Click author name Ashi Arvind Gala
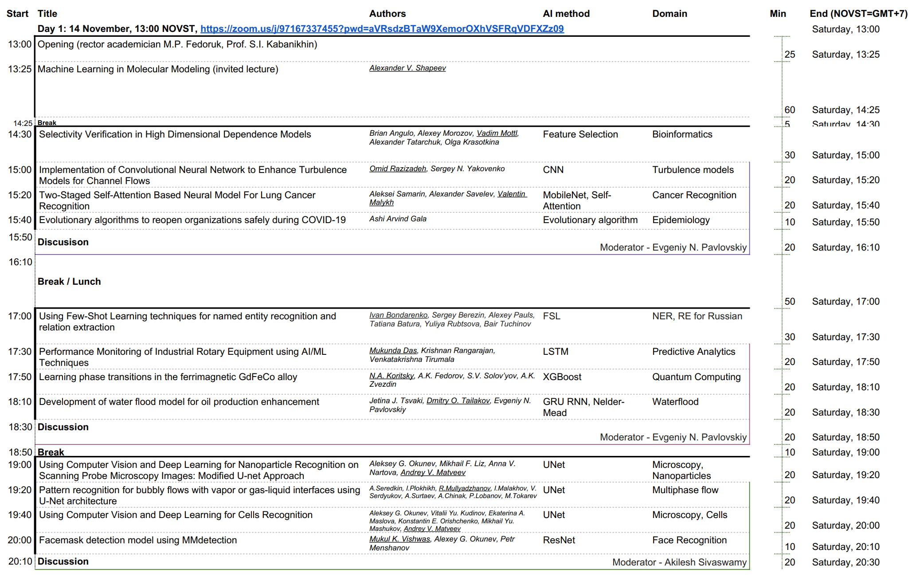The height and width of the screenshot is (581, 924). click(398, 219)
